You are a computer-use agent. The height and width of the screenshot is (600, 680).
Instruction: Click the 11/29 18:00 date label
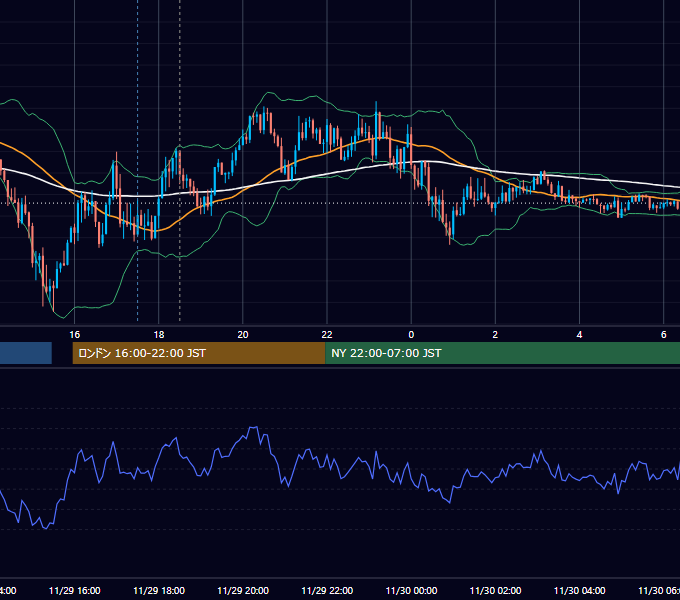click(159, 590)
